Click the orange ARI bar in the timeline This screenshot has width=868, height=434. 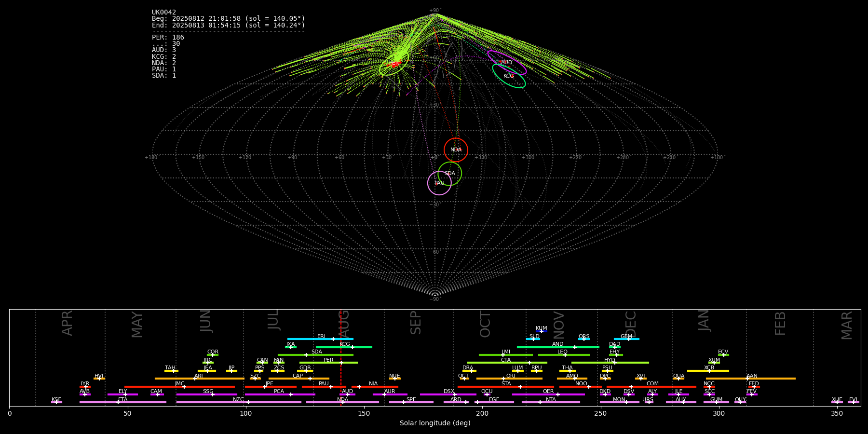coord(199,379)
